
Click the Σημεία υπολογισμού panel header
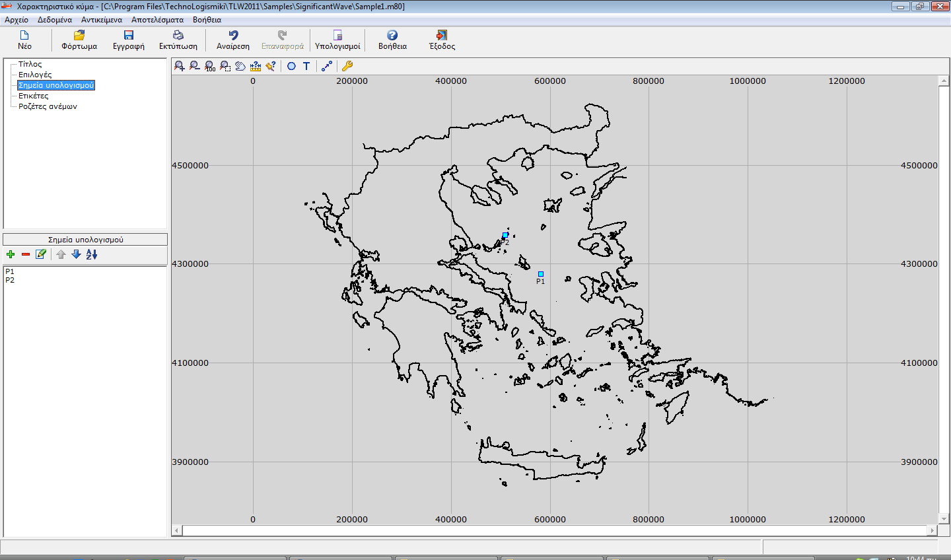pos(85,240)
